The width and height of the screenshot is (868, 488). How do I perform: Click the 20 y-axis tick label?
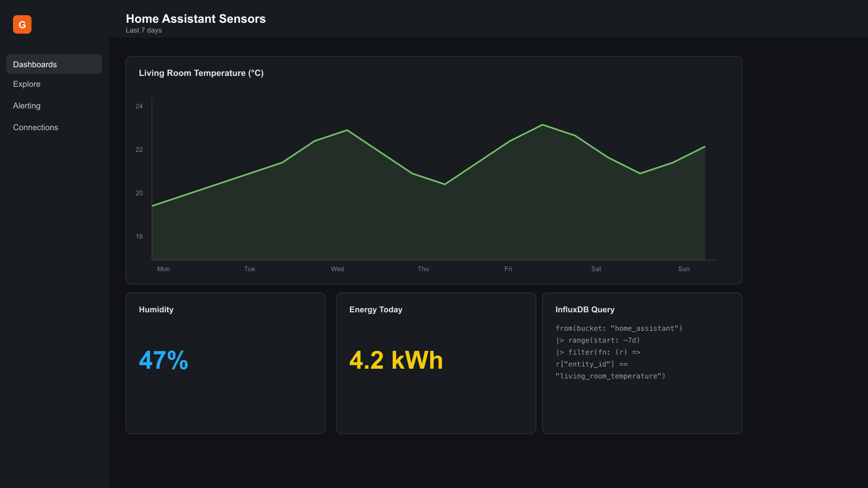click(139, 193)
